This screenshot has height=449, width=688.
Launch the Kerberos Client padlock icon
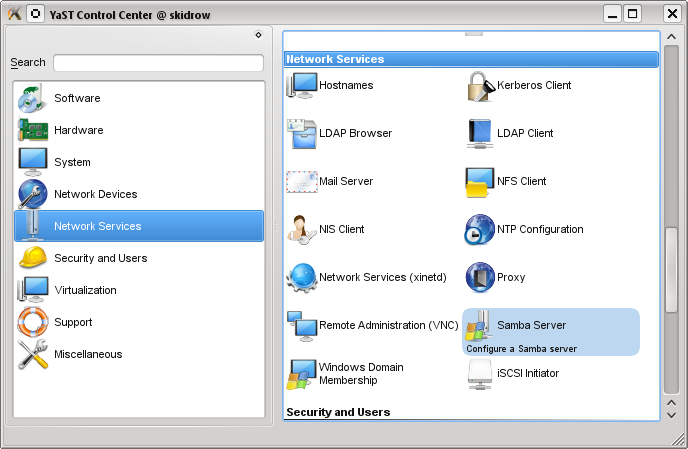click(480, 86)
